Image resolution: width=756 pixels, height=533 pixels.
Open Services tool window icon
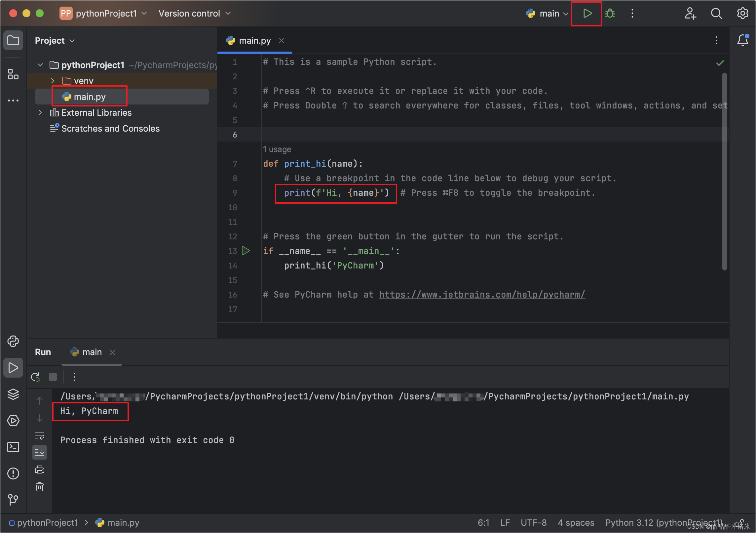point(13,421)
